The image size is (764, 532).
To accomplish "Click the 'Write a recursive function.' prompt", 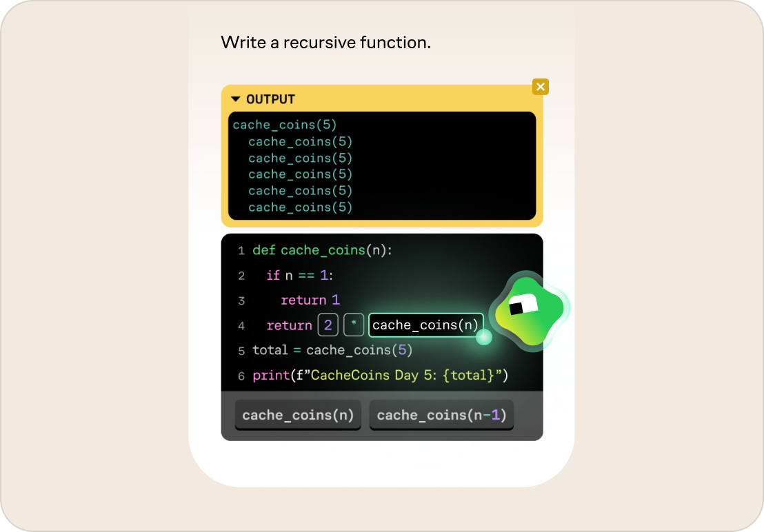I will click(326, 42).
